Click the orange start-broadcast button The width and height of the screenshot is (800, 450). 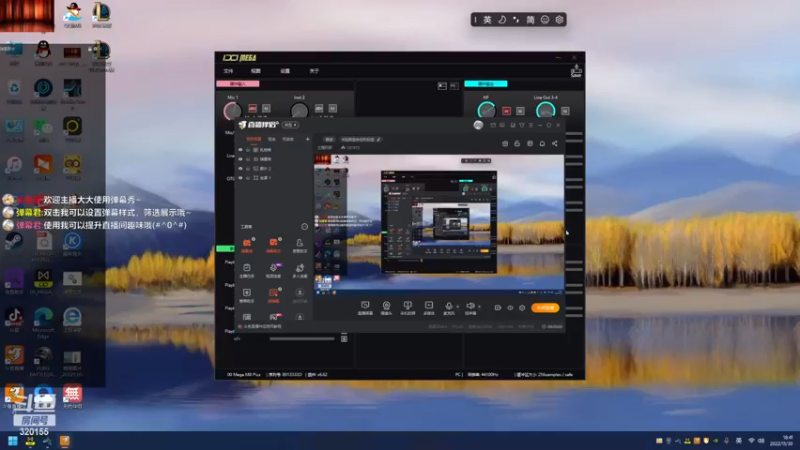545,308
